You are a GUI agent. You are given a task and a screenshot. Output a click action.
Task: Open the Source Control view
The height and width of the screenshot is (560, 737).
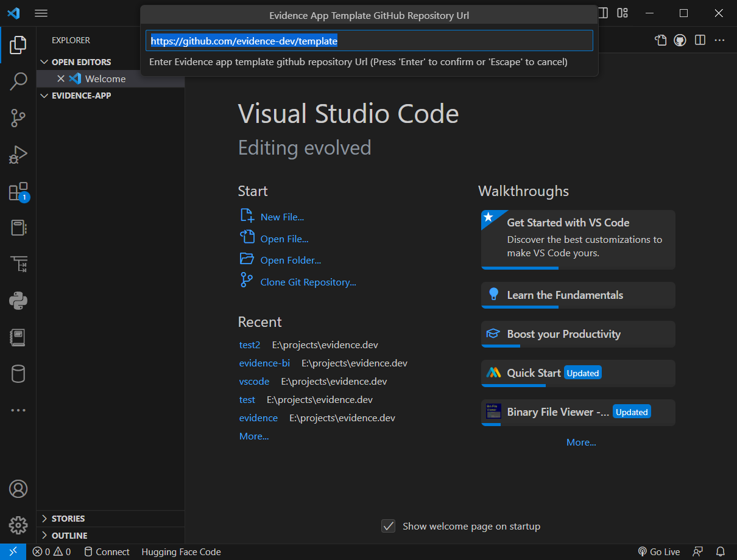[x=18, y=118]
